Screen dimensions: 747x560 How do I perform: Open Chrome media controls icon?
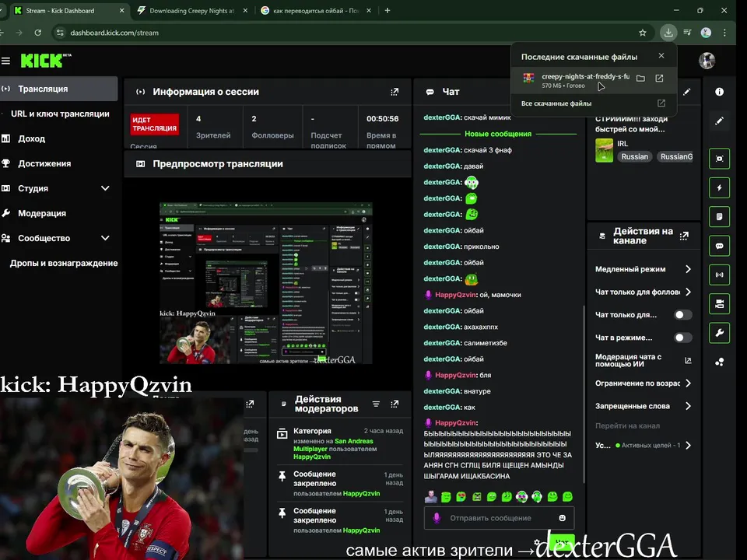click(x=687, y=33)
